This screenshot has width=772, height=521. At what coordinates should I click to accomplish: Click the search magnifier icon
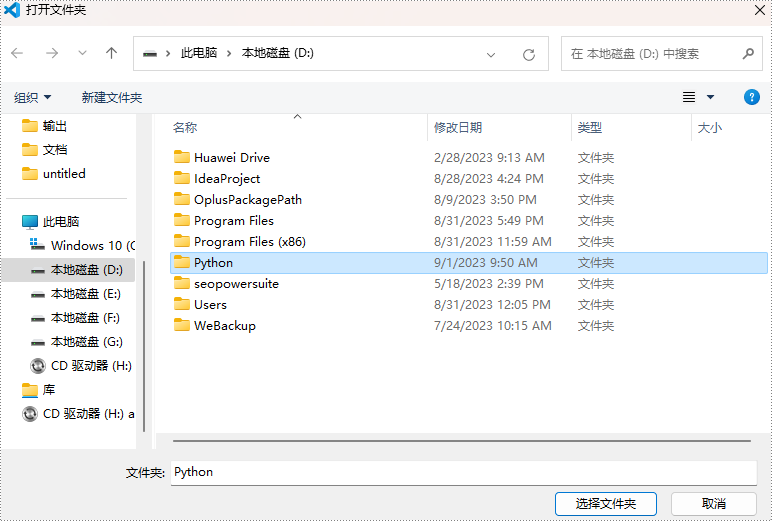point(748,53)
